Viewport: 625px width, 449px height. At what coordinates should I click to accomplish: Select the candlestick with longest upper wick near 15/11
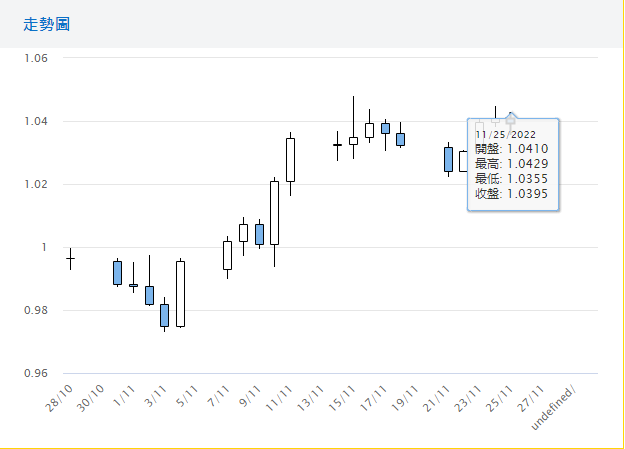pos(353,140)
